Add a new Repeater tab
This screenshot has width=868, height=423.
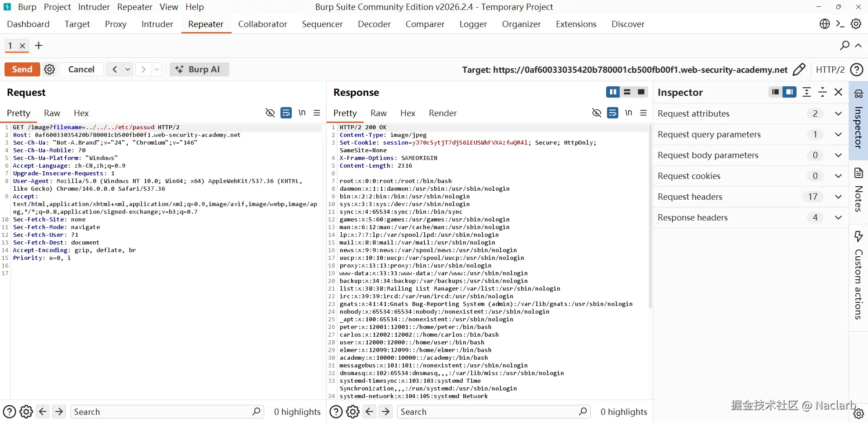click(x=39, y=45)
